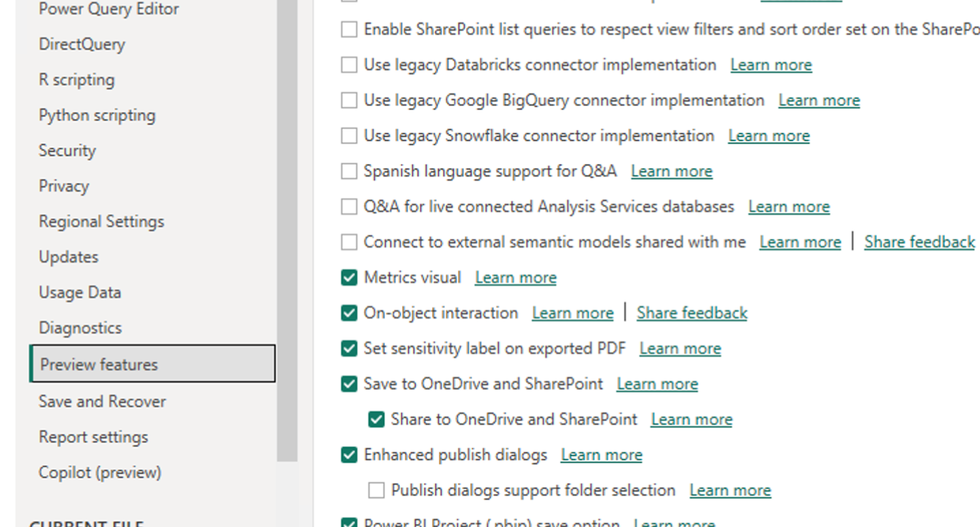This screenshot has height=527, width=980.
Task: Uncheck Save to OneDrive and SharePoint
Action: point(349,383)
